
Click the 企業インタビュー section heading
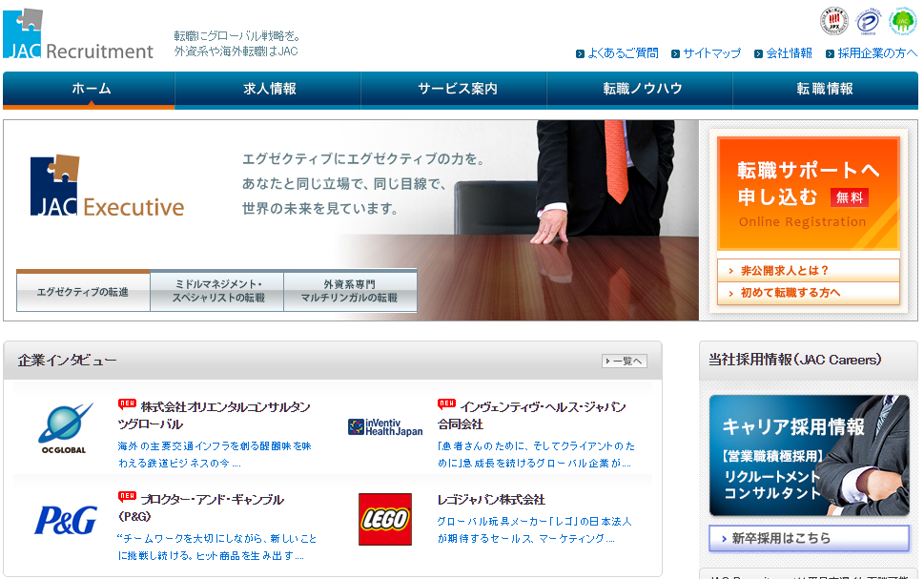pos(67,361)
